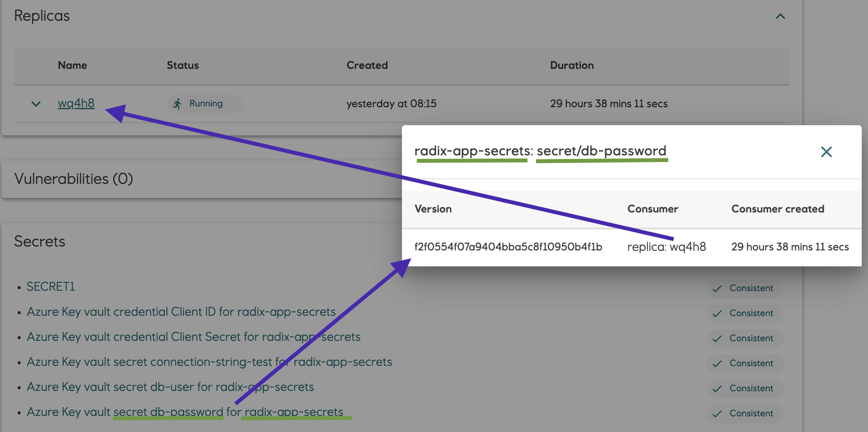Open the wq4h8 replica link
The width and height of the screenshot is (868, 432).
coord(76,103)
